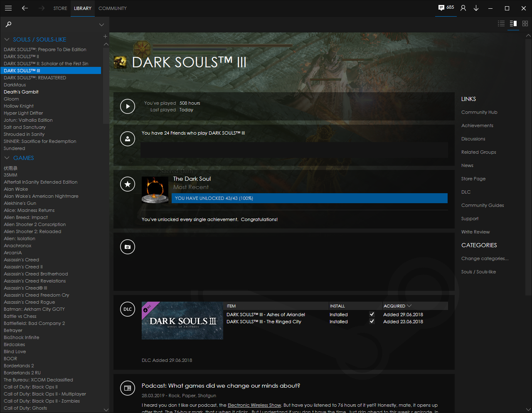
Task: Open the downloads arrow icon
Action: click(x=476, y=8)
